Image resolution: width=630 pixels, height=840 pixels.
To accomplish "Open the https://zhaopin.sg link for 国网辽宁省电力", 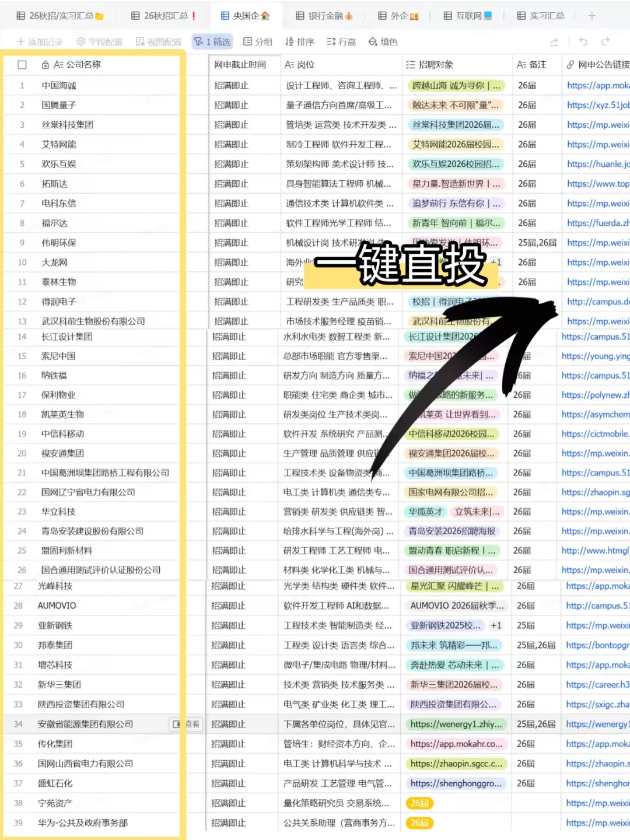I will [596, 492].
